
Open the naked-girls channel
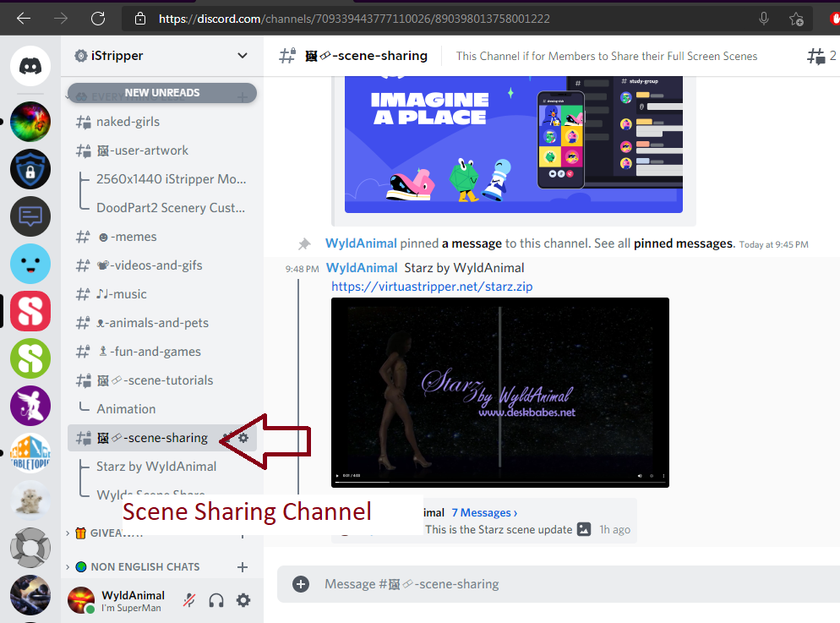pos(162,122)
